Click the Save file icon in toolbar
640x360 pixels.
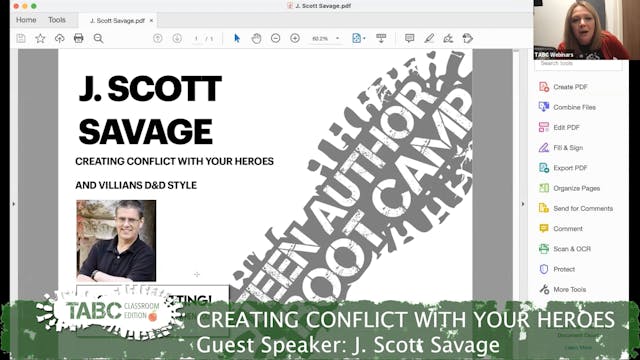[x=21, y=38]
